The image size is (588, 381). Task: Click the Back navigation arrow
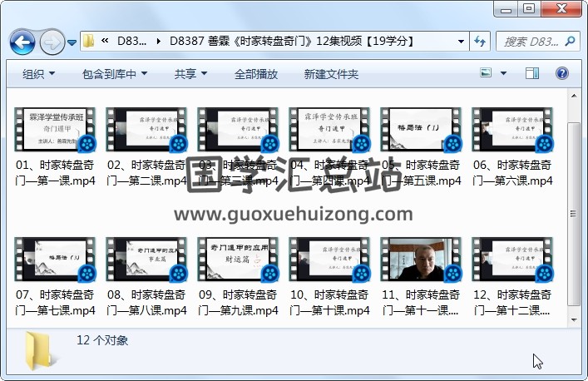coord(22,42)
